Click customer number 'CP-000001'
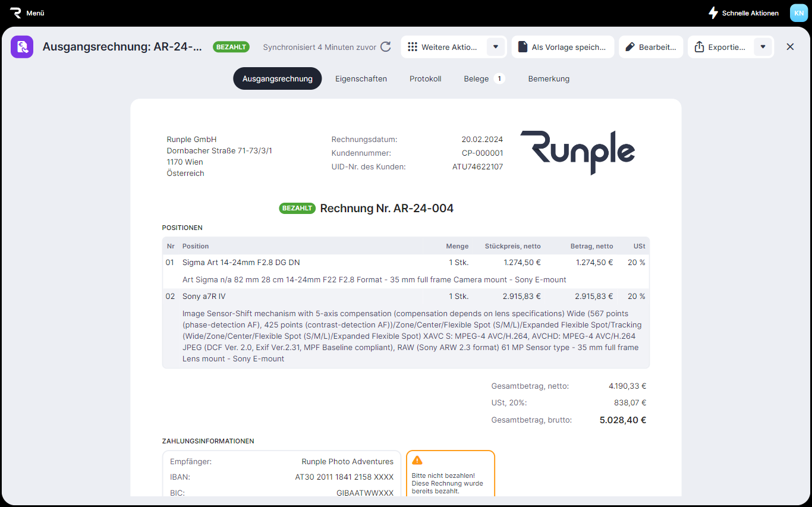This screenshot has height=507, width=812. pos(482,153)
